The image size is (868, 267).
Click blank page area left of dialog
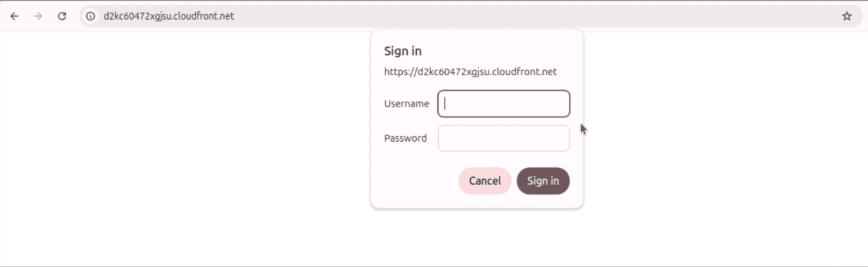pyautogui.click(x=187, y=140)
